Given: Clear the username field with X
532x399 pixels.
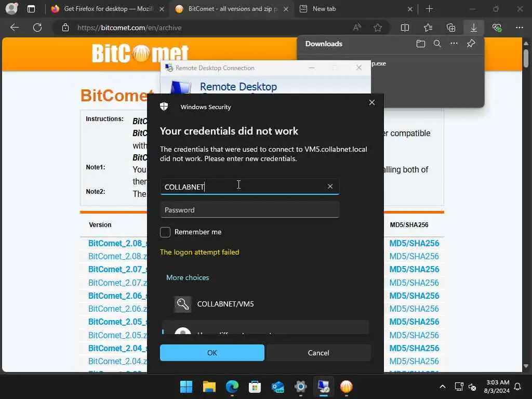Looking at the screenshot, I should tap(330, 187).
